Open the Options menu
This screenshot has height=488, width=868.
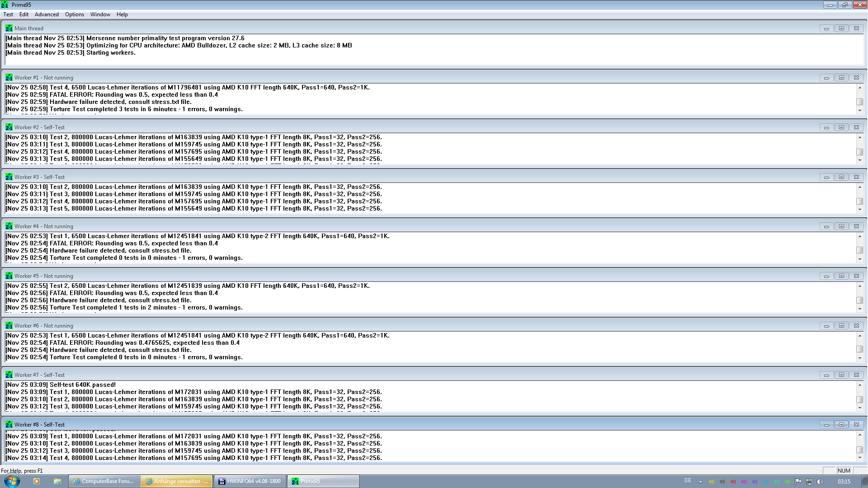(74, 14)
